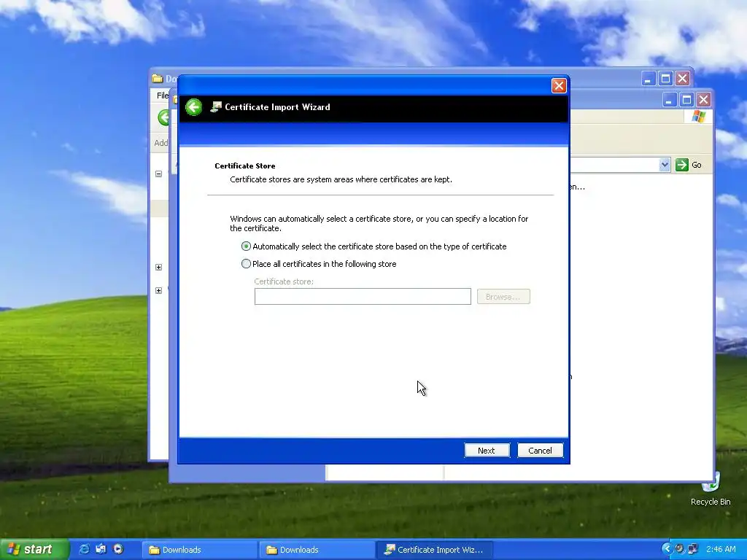This screenshot has height=560, width=747.
Task: Switch to second Downloads taskbar button
Action: (317, 550)
